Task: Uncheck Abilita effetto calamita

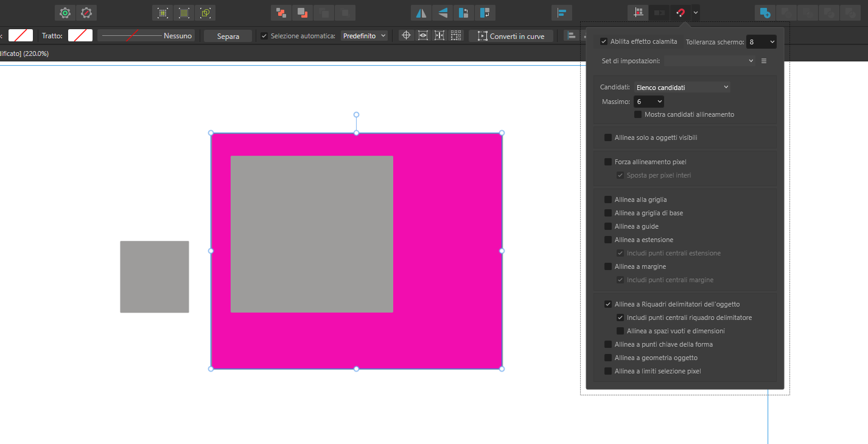Action: pyautogui.click(x=604, y=41)
